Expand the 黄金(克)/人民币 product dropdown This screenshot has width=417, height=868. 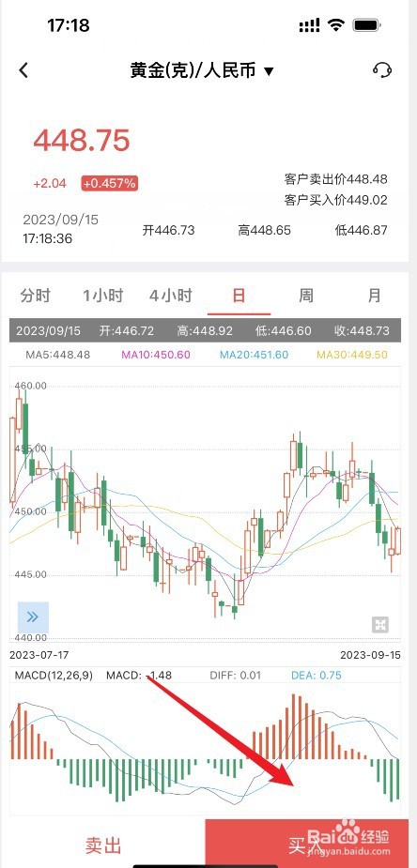[x=202, y=71]
